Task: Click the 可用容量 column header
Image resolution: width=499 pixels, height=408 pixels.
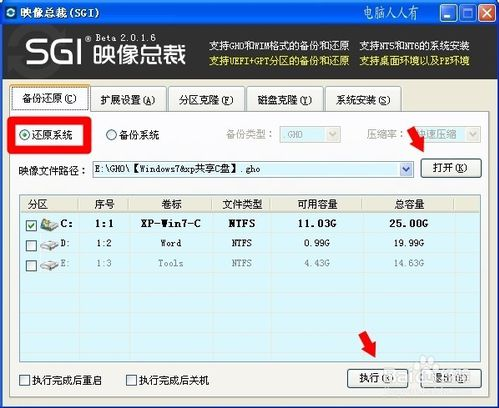Action: pyautogui.click(x=316, y=204)
